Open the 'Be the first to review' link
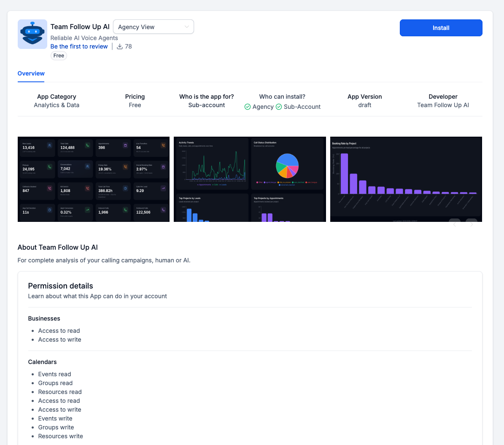 [79, 47]
